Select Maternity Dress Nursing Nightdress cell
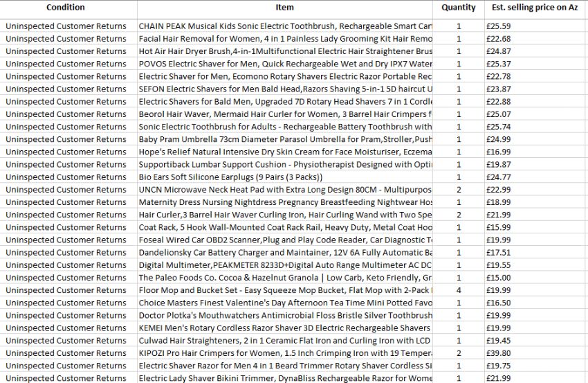 (285, 202)
